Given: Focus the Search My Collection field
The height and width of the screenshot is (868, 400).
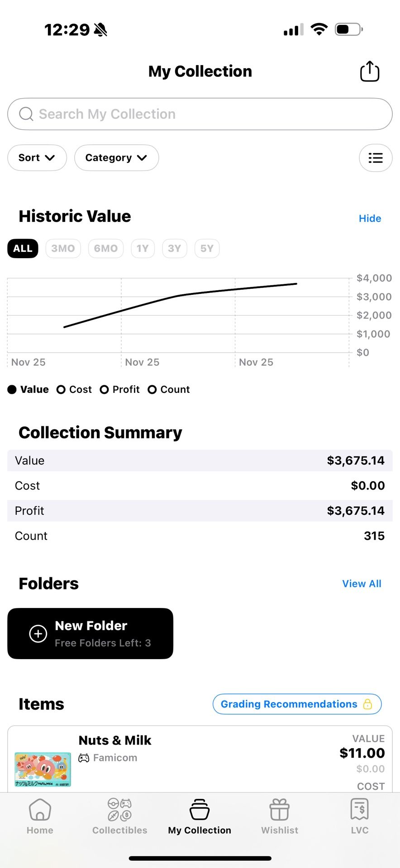Looking at the screenshot, I should (x=200, y=114).
